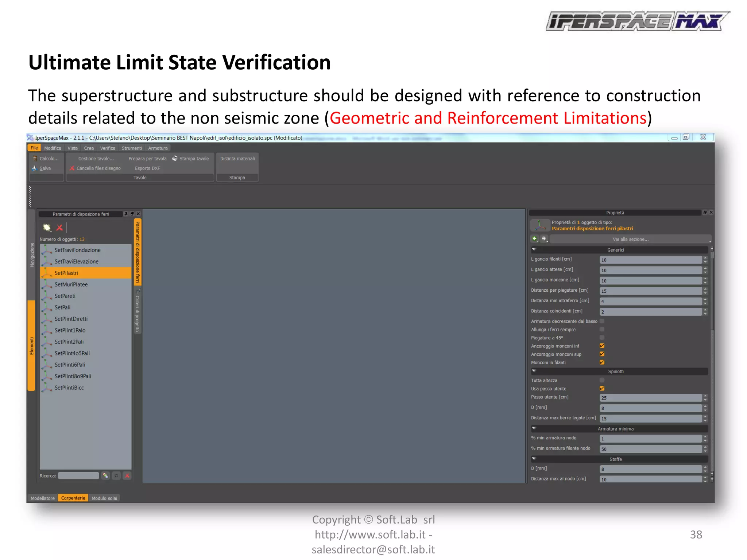Open the Vai alla sezione dropdown
The height and width of the screenshot is (560, 747).
[x=630, y=239]
